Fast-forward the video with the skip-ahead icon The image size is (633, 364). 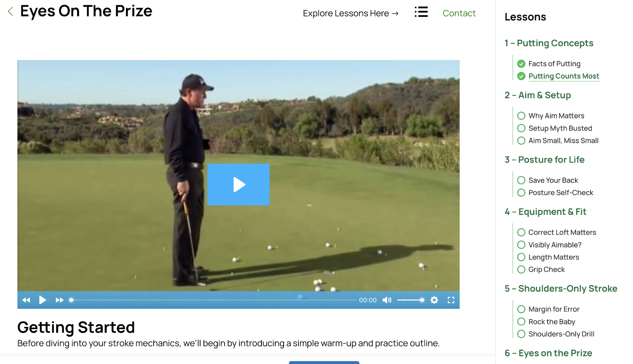point(59,300)
